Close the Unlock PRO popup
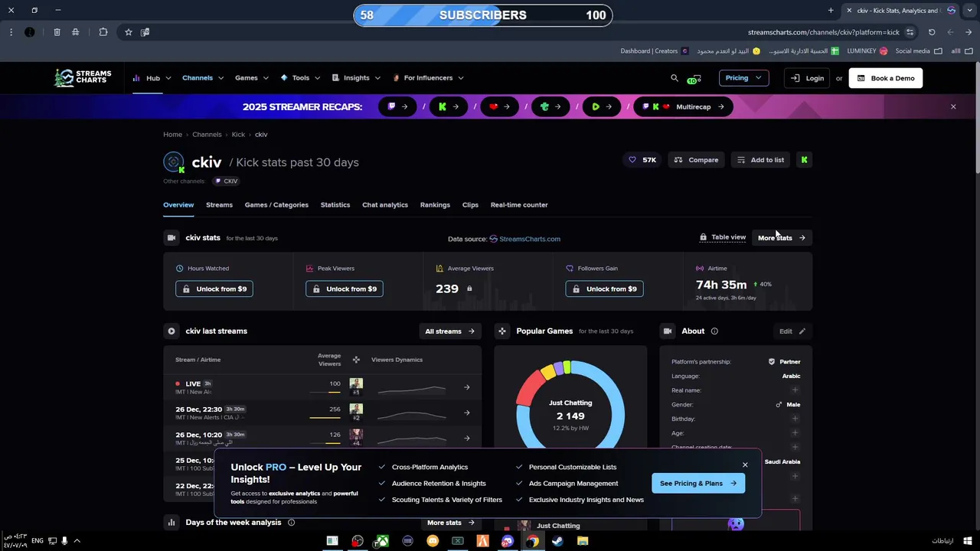This screenshot has height=551, width=980. pyautogui.click(x=745, y=465)
